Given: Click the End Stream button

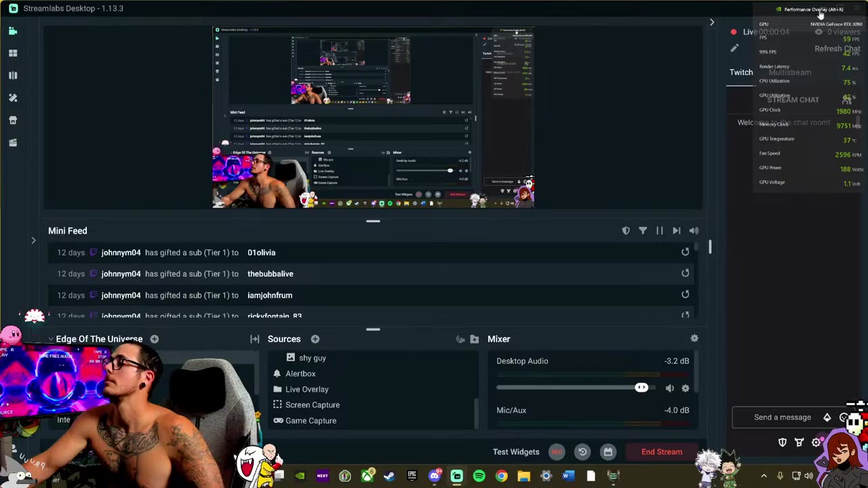Looking at the screenshot, I should tap(662, 452).
